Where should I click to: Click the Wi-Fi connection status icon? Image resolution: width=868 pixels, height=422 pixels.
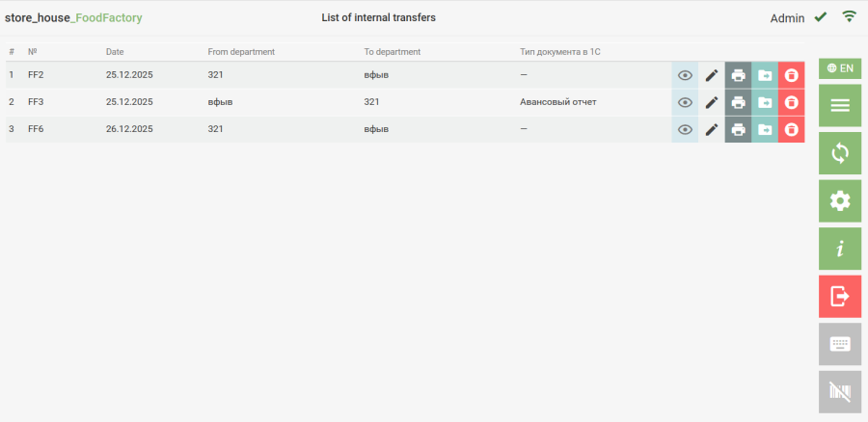click(x=849, y=16)
